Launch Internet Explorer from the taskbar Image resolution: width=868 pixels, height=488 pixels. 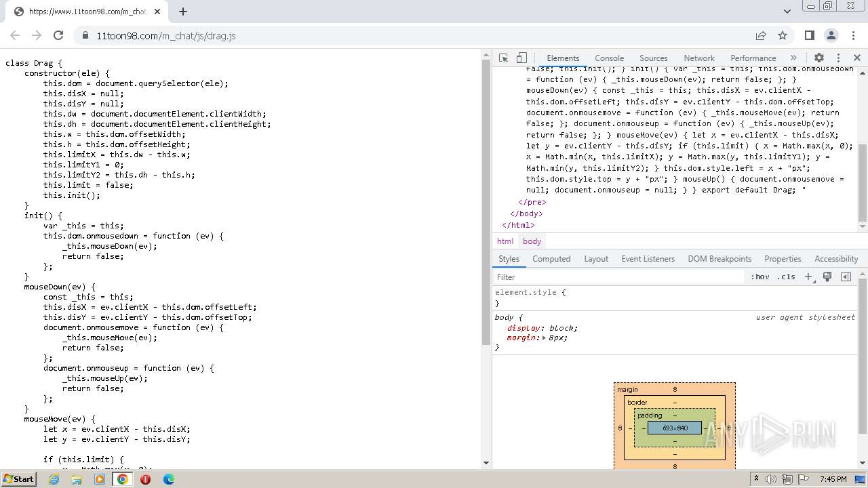coord(54,479)
